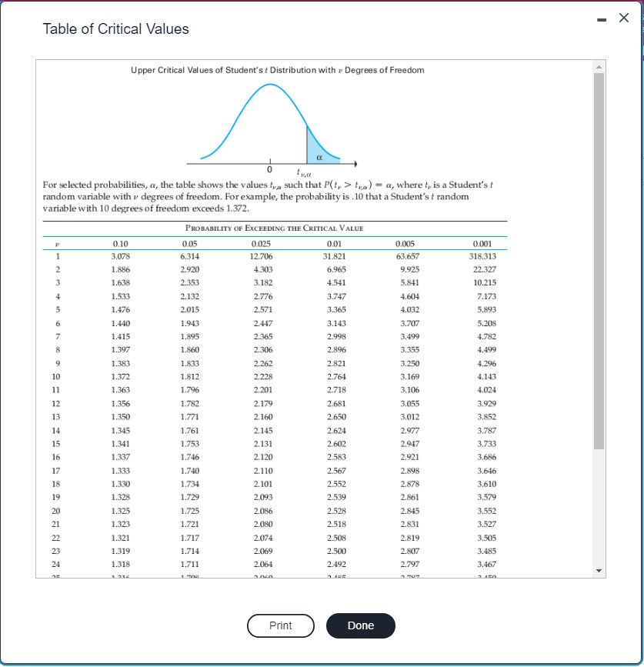
Task: Click the value 2.179 in row 12
Action: 263,403
